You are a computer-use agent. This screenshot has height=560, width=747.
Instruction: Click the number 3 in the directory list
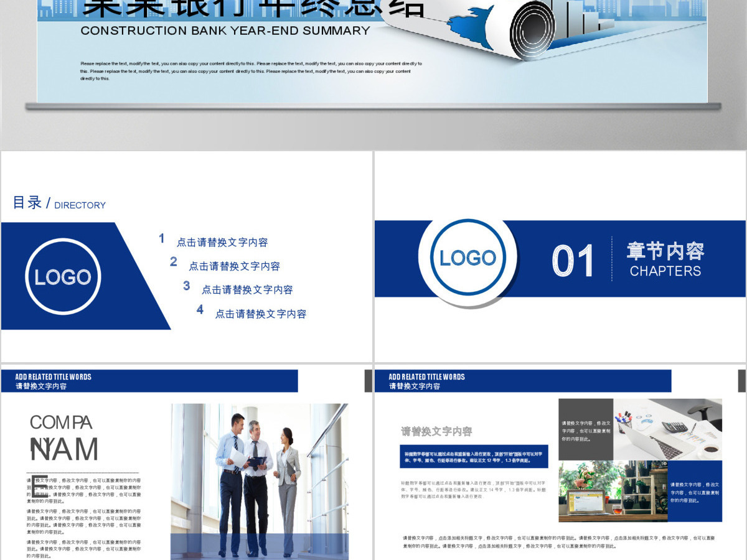coord(186,286)
